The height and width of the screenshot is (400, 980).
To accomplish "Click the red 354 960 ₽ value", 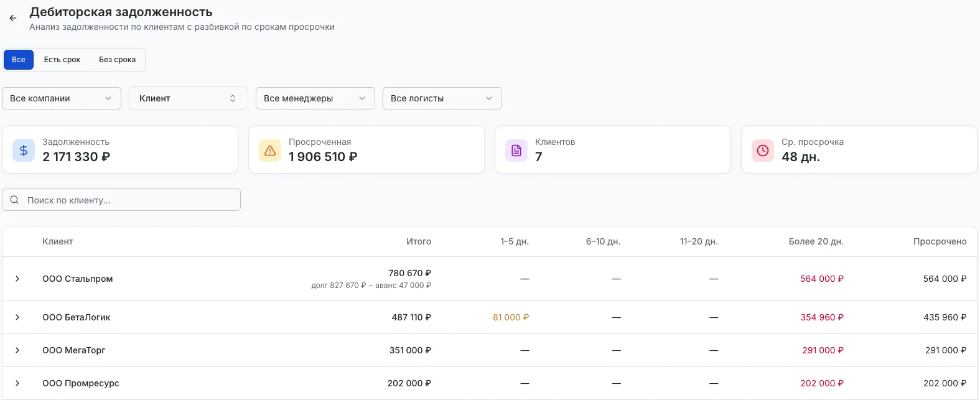I will coord(822,317).
